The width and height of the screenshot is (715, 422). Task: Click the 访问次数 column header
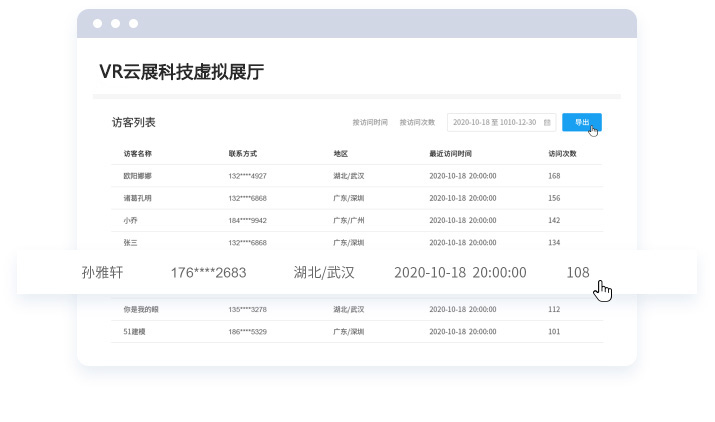pos(563,154)
